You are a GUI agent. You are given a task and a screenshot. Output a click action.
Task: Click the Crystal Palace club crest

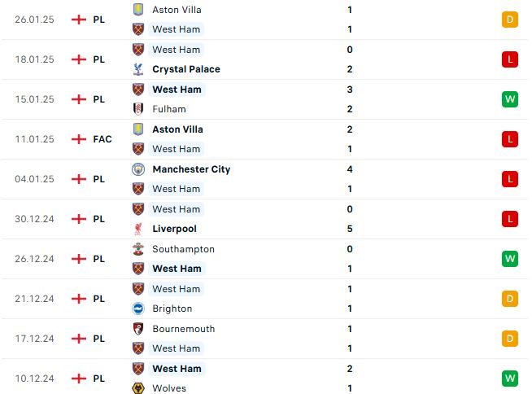138,69
